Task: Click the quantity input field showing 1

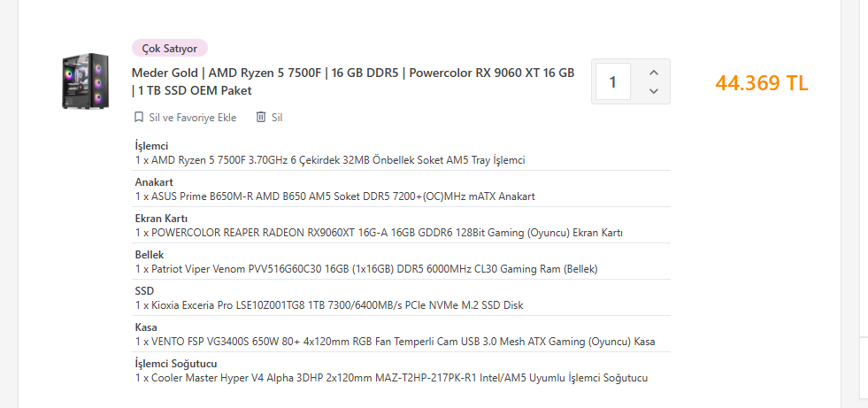Action: [613, 82]
